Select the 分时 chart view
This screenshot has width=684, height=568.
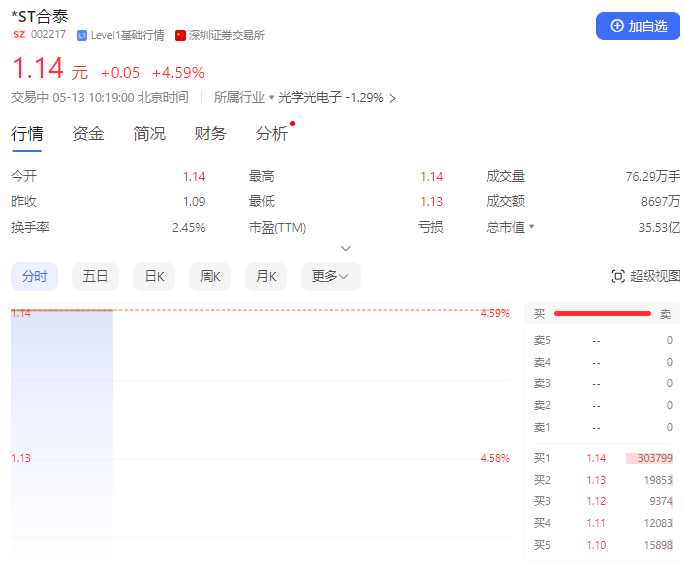pos(34,276)
